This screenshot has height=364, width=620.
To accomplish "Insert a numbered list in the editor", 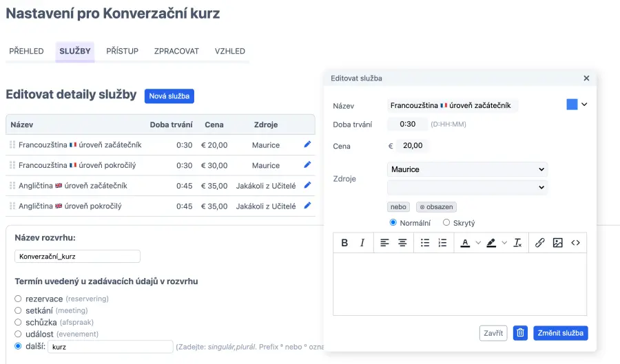I will click(442, 243).
